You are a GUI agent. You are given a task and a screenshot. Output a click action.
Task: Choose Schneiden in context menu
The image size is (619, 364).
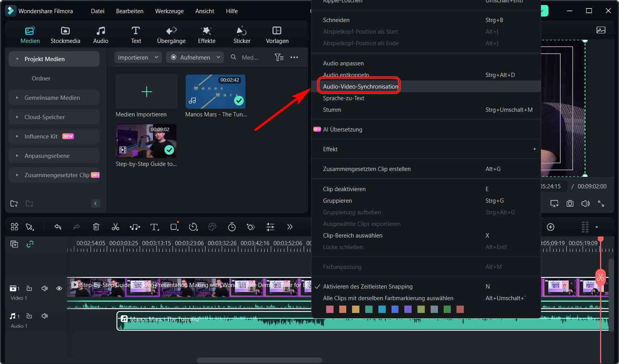click(x=426, y=20)
